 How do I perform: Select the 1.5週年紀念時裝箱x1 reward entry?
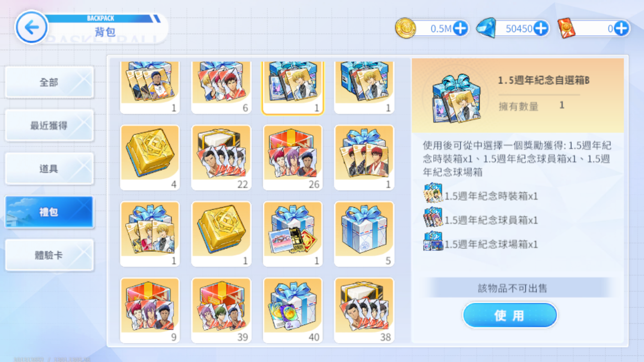pos(481,196)
